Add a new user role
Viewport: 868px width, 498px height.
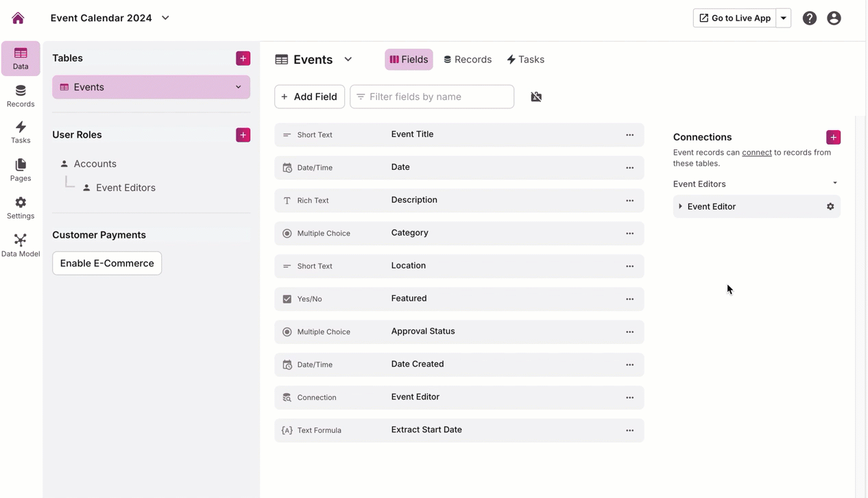[x=243, y=135]
